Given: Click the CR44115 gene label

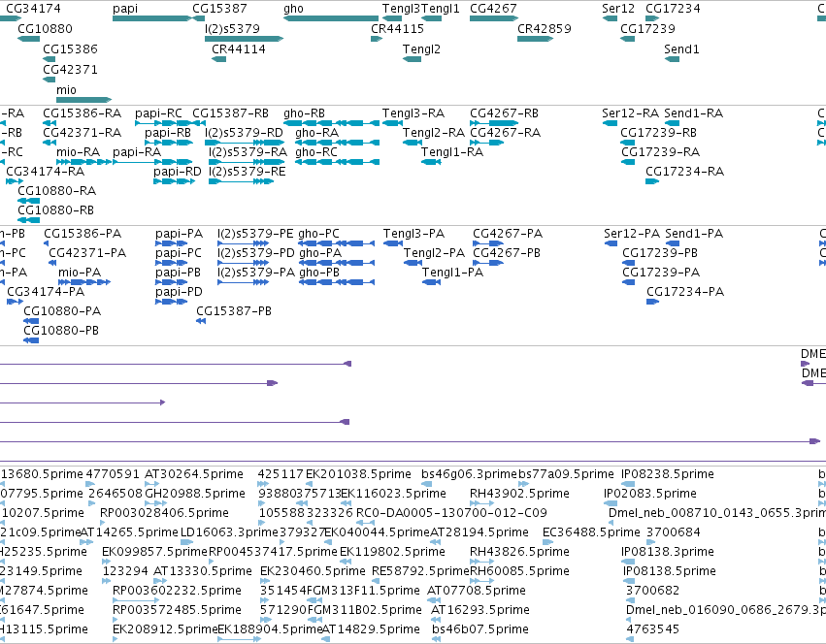Looking at the screenshot, I should coord(397,28).
